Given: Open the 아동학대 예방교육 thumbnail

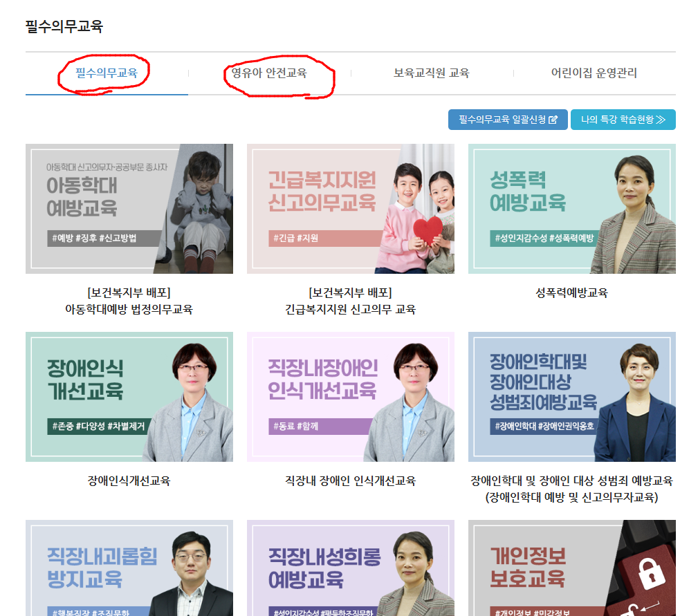Looking at the screenshot, I should click(129, 209).
